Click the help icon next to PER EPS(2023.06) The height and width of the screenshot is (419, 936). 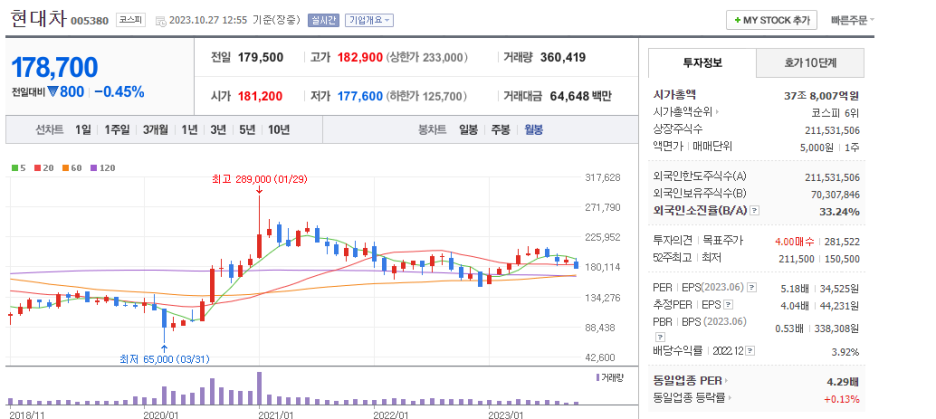pos(752,288)
